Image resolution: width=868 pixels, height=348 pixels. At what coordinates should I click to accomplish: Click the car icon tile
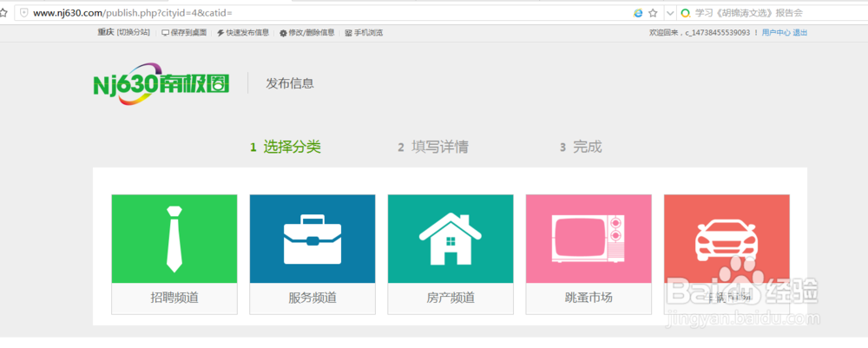pyautogui.click(x=727, y=239)
